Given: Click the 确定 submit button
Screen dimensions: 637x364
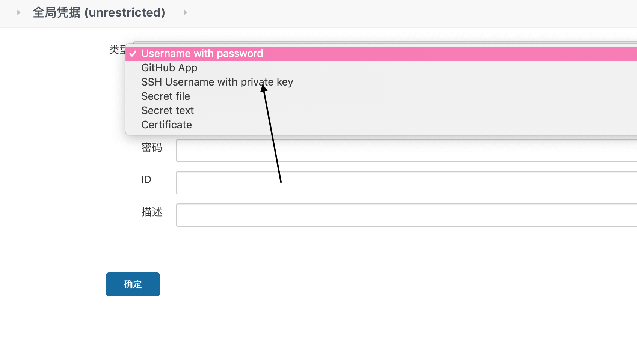Looking at the screenshot, I should click(x=133, y=284).
